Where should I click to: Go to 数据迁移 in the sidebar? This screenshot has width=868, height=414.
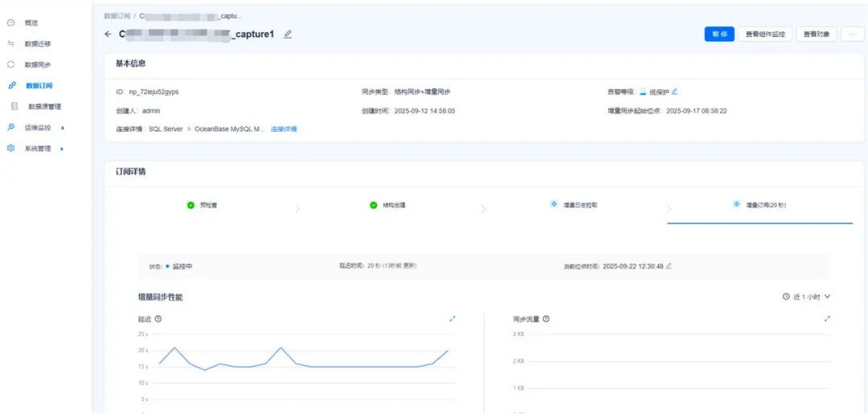(38, 43)
